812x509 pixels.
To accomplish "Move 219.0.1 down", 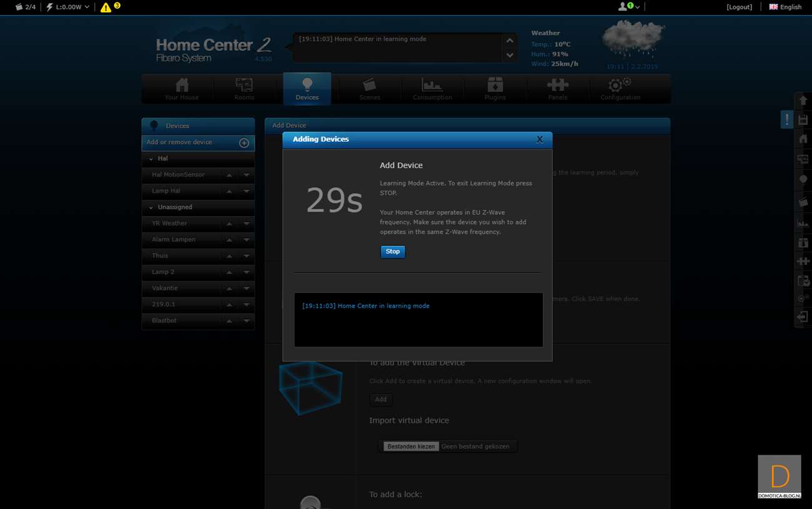I will coord(246,305).
